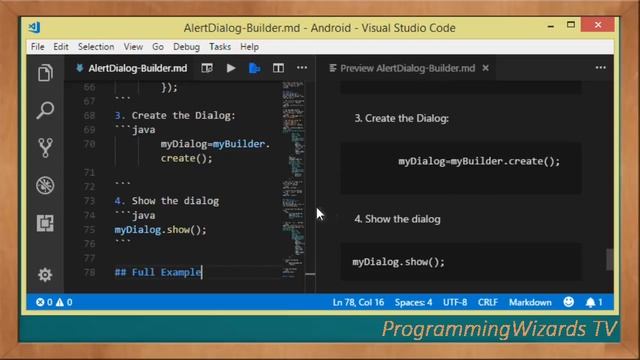Image resolution: width=640 pixels, height=360 pixels.
Task: Open the Extensions view
Action: point(45,223)
